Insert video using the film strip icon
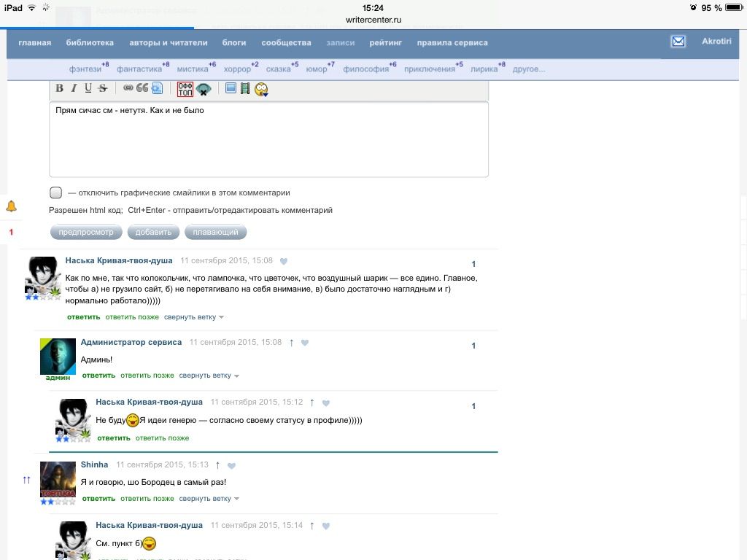This screenshot has width=747, height=560. point(245,88)
